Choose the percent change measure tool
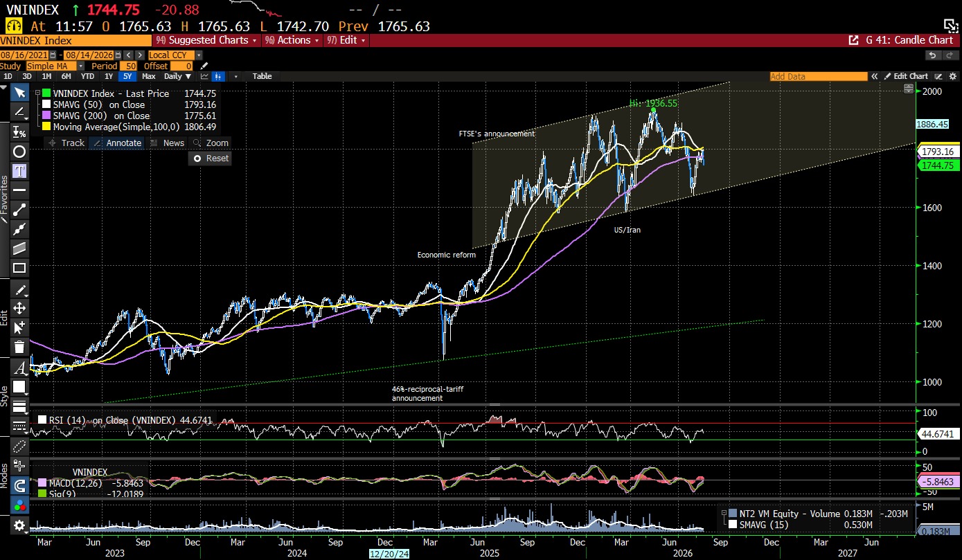The width and height of the screenshot is (962, 560). (19, 132)
